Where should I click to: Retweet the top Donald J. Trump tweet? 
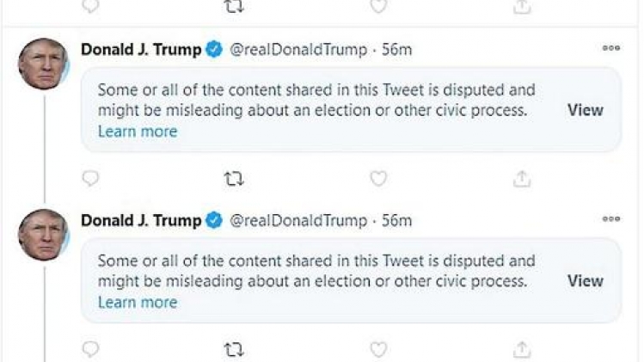click(x=234, y=179)
